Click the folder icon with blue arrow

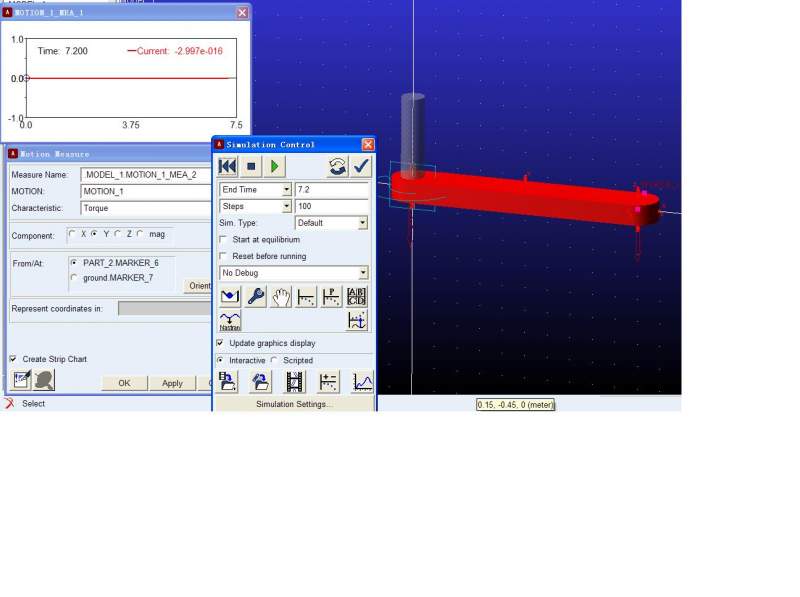click(260, 382)
